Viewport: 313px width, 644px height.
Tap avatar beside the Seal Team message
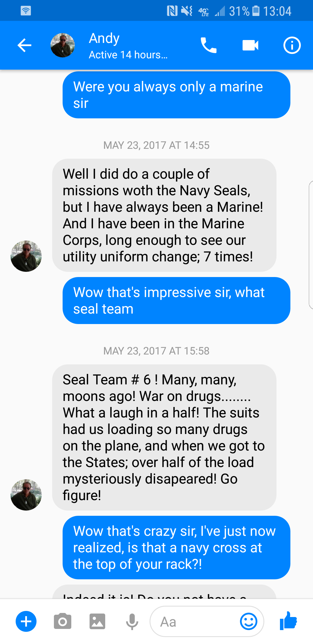pyautogui.click(x=26, y=495)
